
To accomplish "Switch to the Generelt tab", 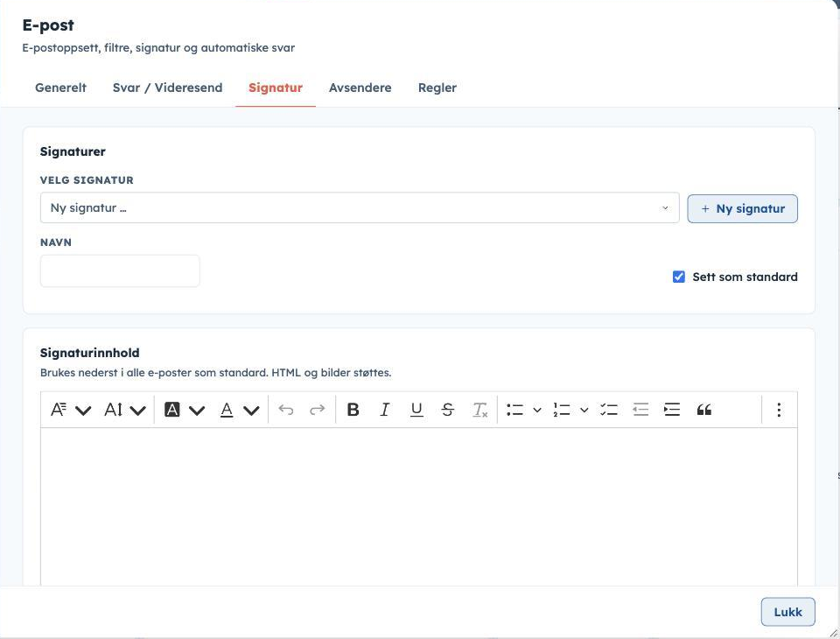I will click(60, 88).
